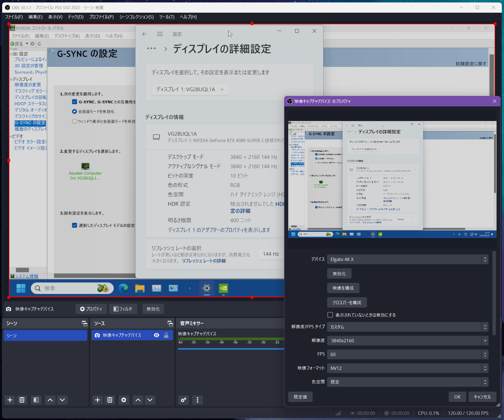
Task: Toggle visibility eye of 映像キャプチャデバイス source
Action: tap(157, 335)
